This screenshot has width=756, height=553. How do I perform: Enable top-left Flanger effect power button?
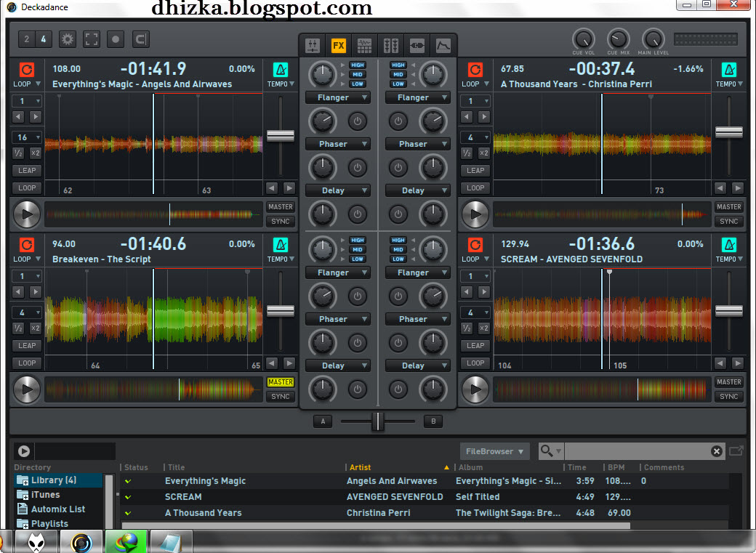click(x=357, y=121)
